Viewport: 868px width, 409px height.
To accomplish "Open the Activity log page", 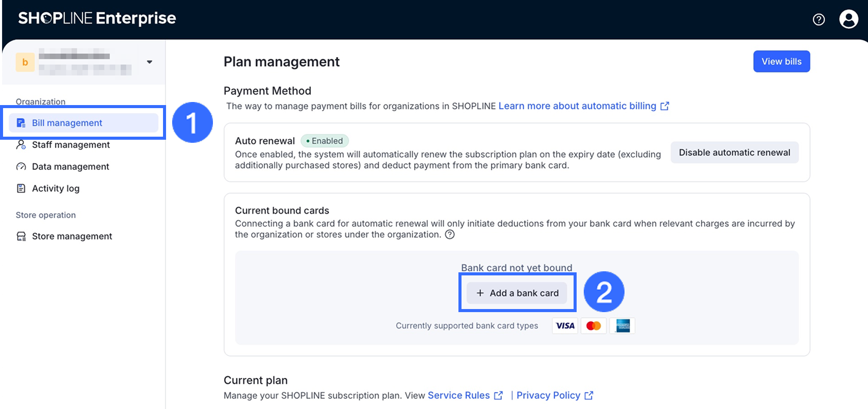I will pos(56,189).
